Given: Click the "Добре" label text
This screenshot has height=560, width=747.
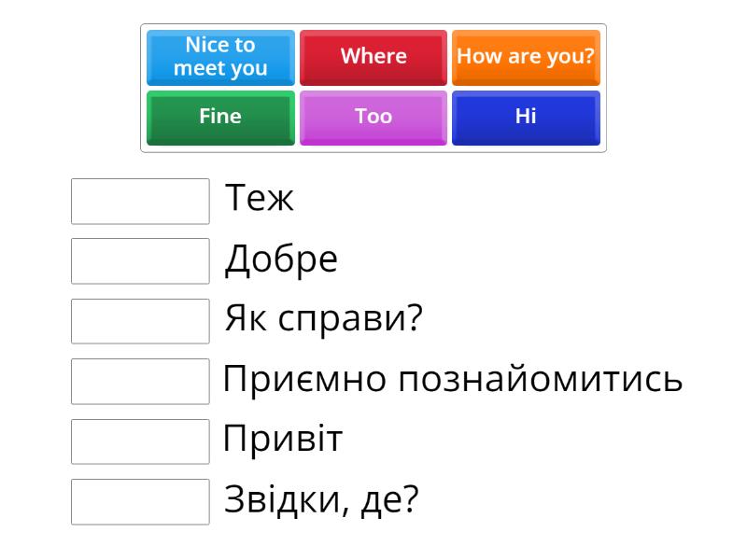Looking at the screenshot, I should pyautogui.click(x=281, y=259).
